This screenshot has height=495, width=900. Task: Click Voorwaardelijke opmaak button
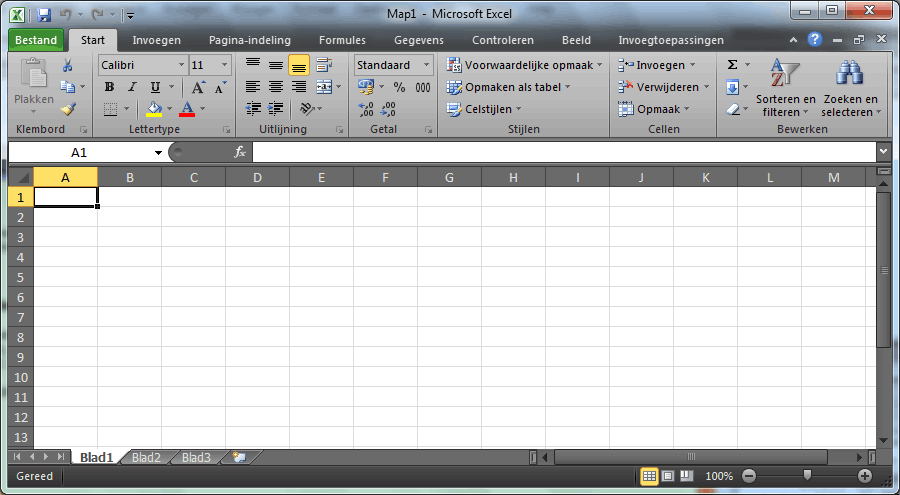[525, 65]
